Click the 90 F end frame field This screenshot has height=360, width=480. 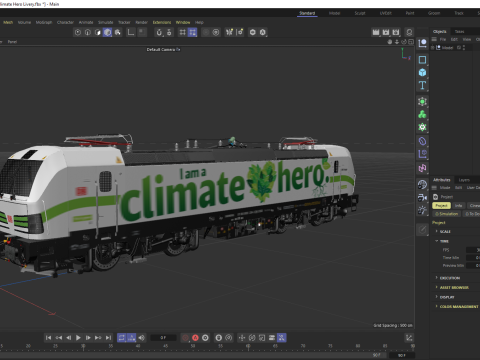(402, 355)
